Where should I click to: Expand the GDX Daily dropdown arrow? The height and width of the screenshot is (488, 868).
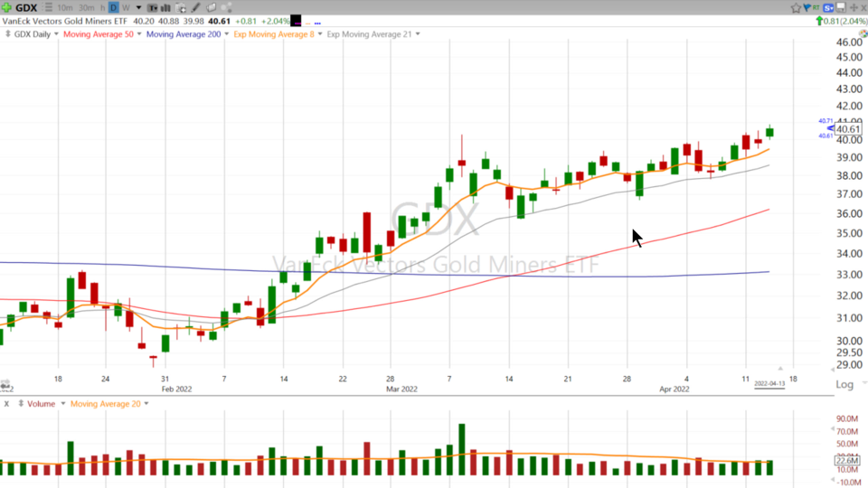click(x=56, y=34)
